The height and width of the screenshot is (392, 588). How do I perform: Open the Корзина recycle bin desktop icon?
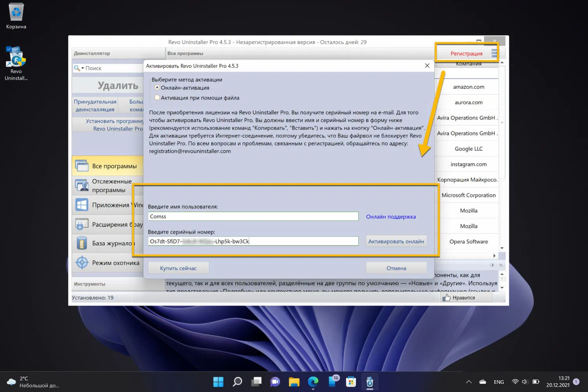point(16,13)
